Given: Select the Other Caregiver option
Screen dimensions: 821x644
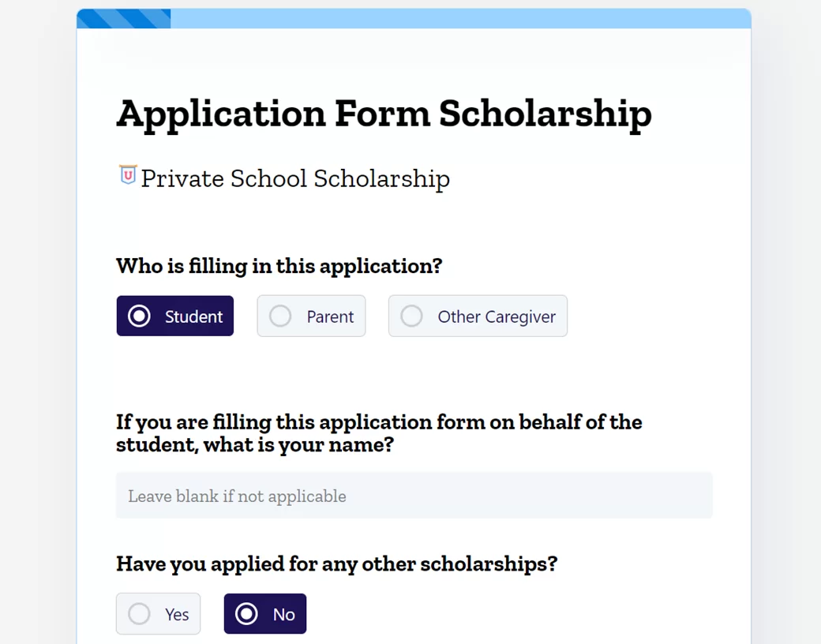Looking at the screenshot, I should pyautogui.click(x=478, y=316).
